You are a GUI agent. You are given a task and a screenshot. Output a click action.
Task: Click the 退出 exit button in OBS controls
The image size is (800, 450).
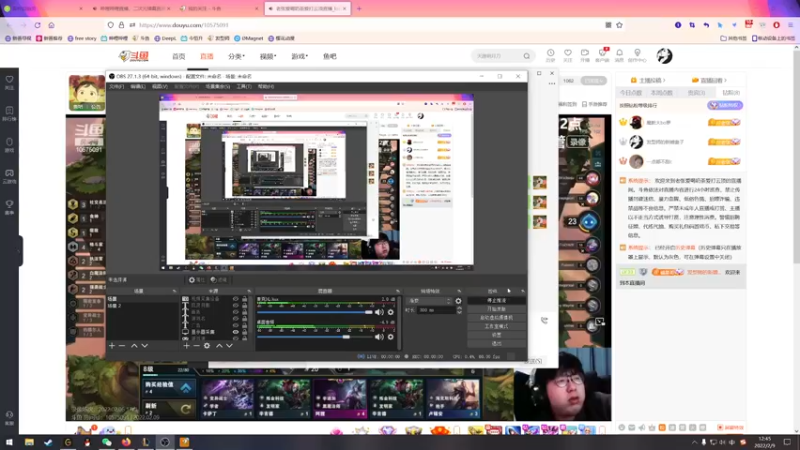pyautogui.click(x=496, y=344)
